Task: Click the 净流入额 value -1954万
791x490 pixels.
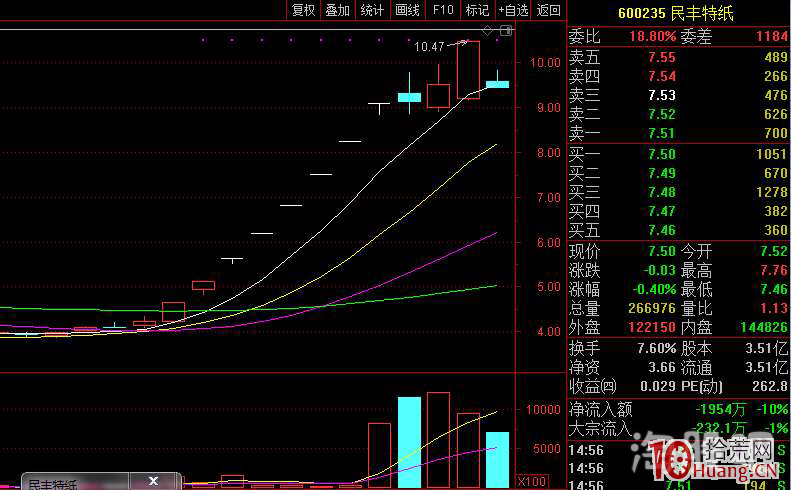Action: [x=720, y=409]
